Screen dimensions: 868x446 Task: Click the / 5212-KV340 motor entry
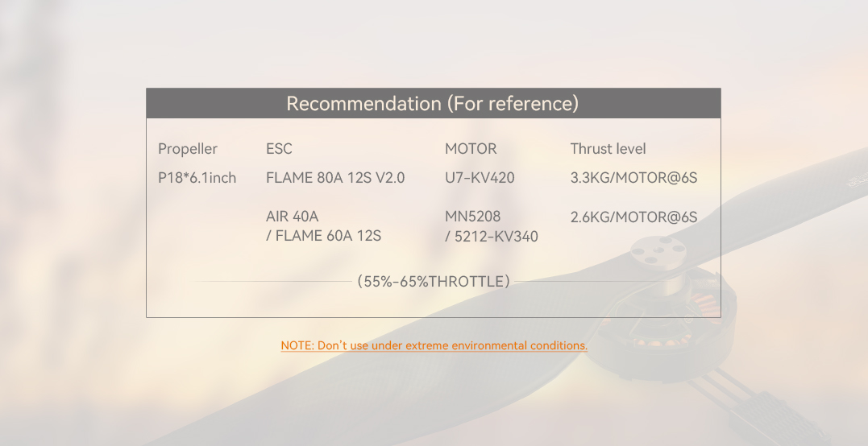pos(492,237)
